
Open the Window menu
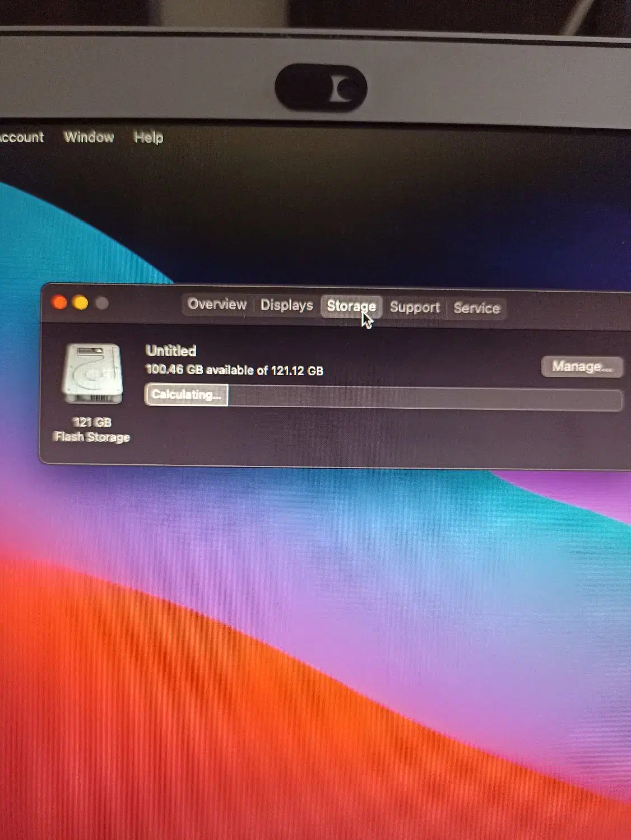(89, 137)
